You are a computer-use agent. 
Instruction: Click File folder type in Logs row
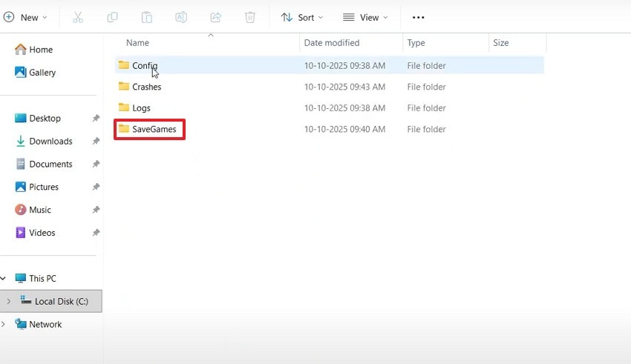(x=426, y=108)
